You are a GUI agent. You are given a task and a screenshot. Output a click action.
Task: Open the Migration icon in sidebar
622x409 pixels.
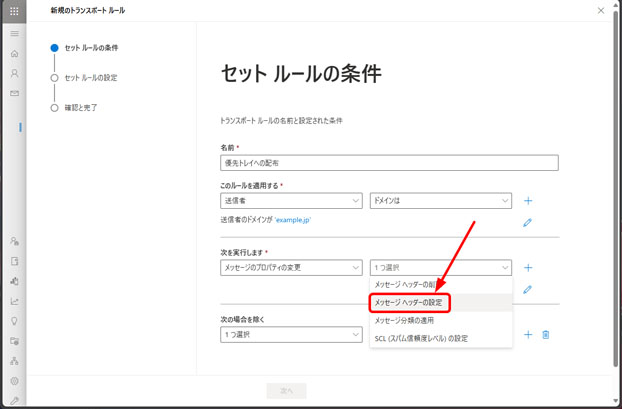(15, 261)
